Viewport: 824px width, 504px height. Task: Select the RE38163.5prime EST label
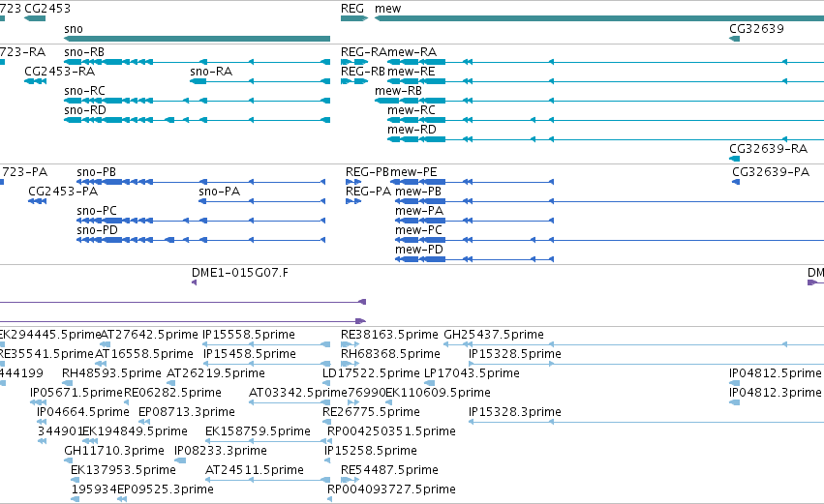click(389, 335)
